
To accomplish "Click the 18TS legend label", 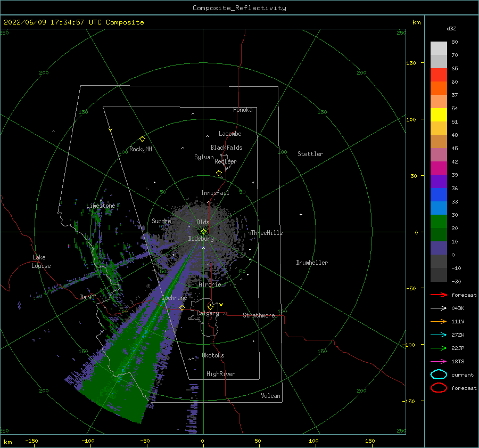I will pyautogui.click(x=458, y=362).
